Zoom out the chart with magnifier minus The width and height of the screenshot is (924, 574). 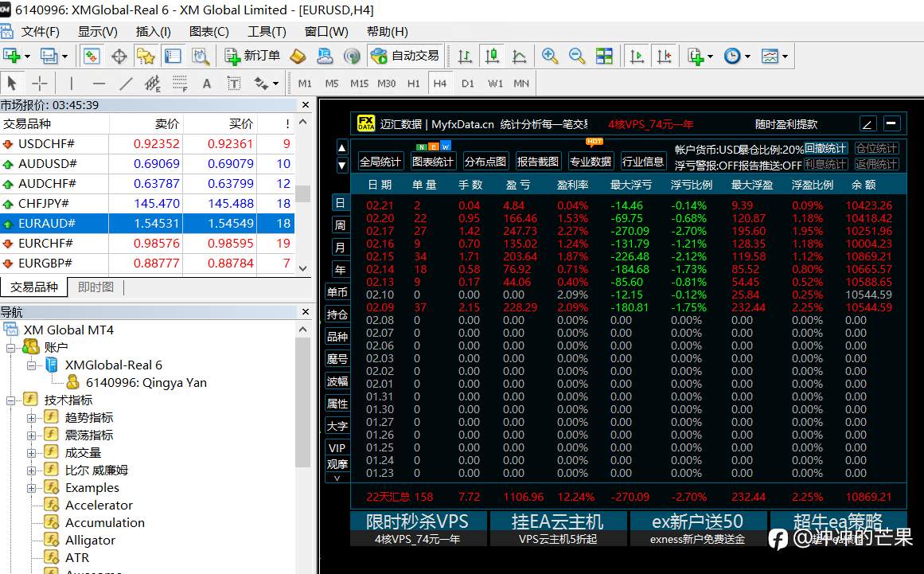pos(577,56)
